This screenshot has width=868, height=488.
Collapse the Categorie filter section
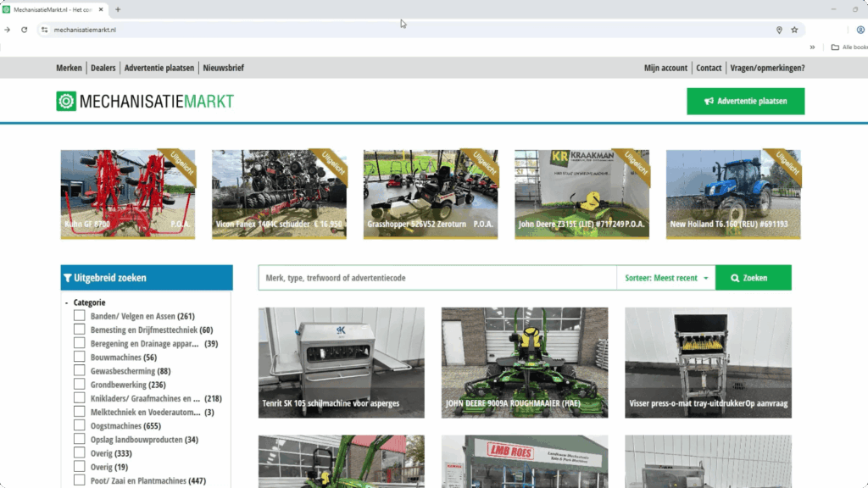pos(67,302)
